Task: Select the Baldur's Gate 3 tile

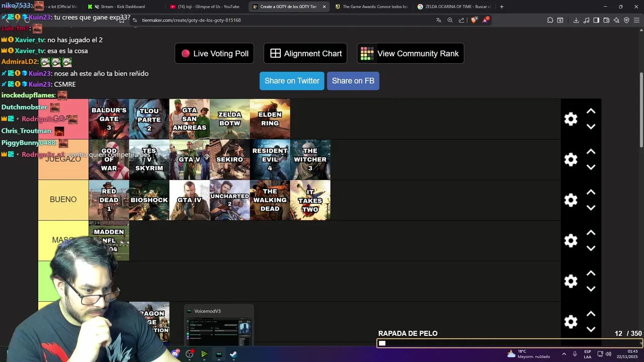Action: point(109,119)
